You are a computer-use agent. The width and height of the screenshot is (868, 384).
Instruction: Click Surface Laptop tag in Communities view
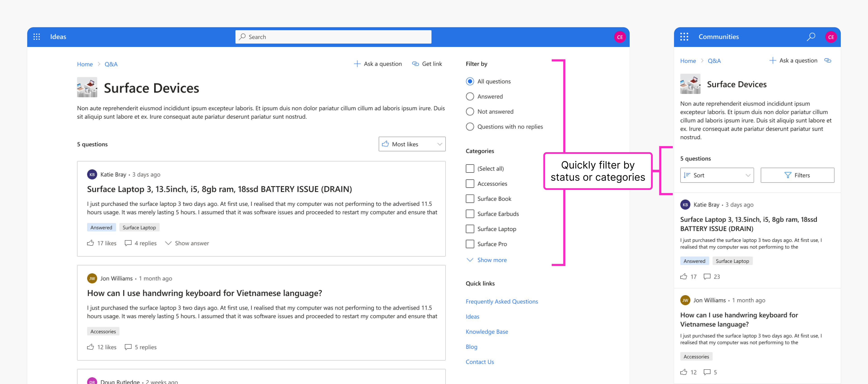click(732, 261)
